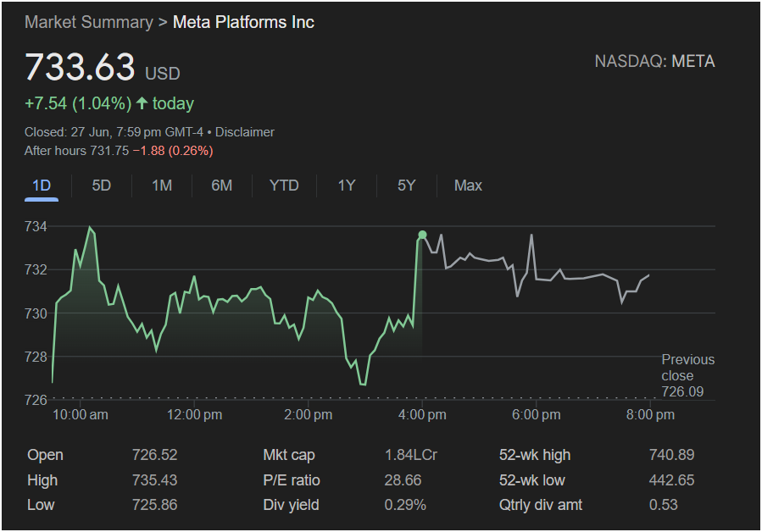The width and height of the screenshot is (762, 532).
Task: Select the 1D chart range tab
Action: click(x=42, y=186)
